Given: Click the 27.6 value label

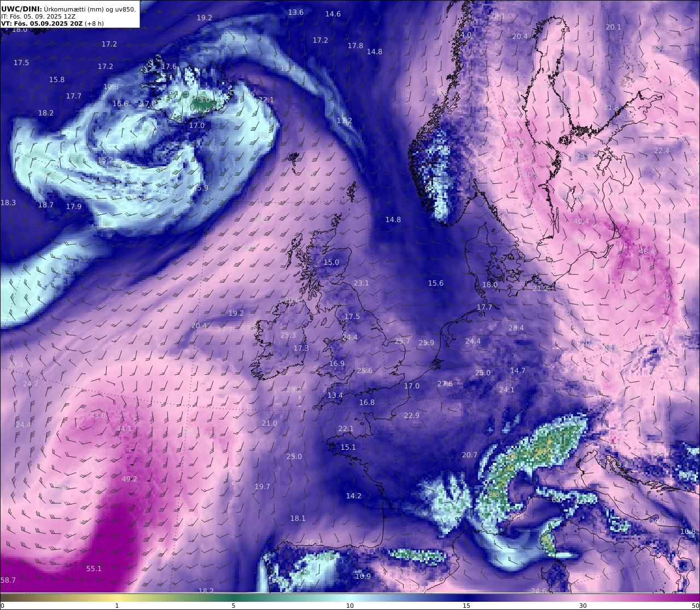Looking at the screenshot, I should 445,384.
